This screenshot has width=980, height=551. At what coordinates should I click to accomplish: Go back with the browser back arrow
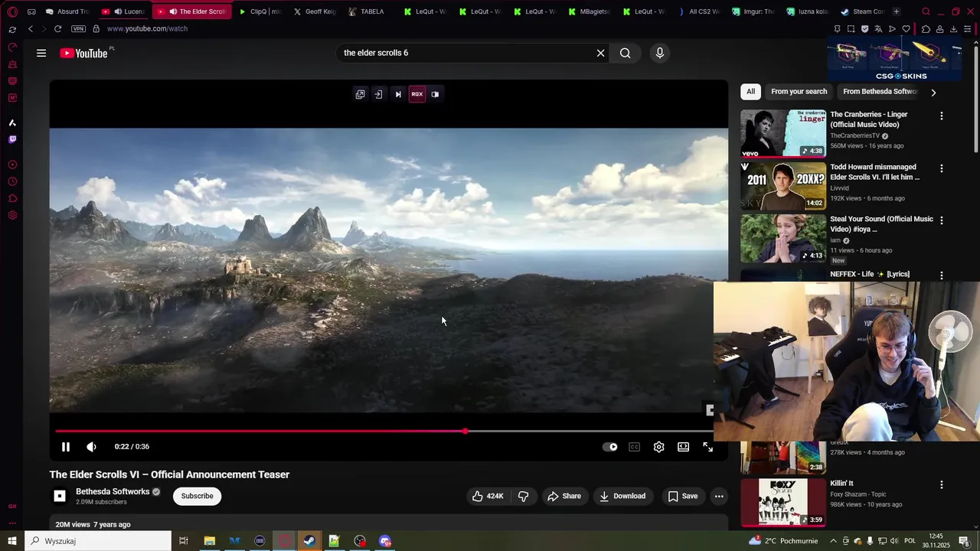click(x=31, y=28)
